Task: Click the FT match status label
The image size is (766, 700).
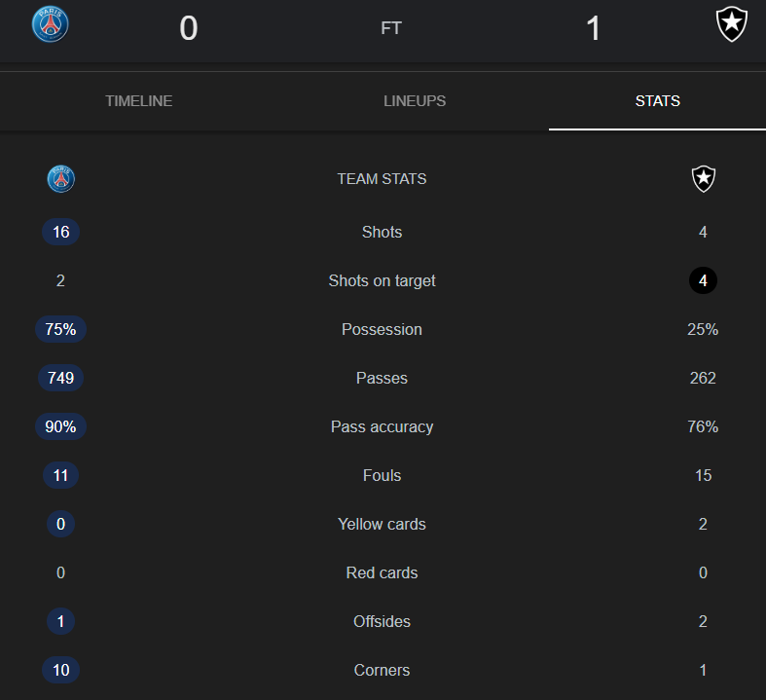Action: click(391, 28)
